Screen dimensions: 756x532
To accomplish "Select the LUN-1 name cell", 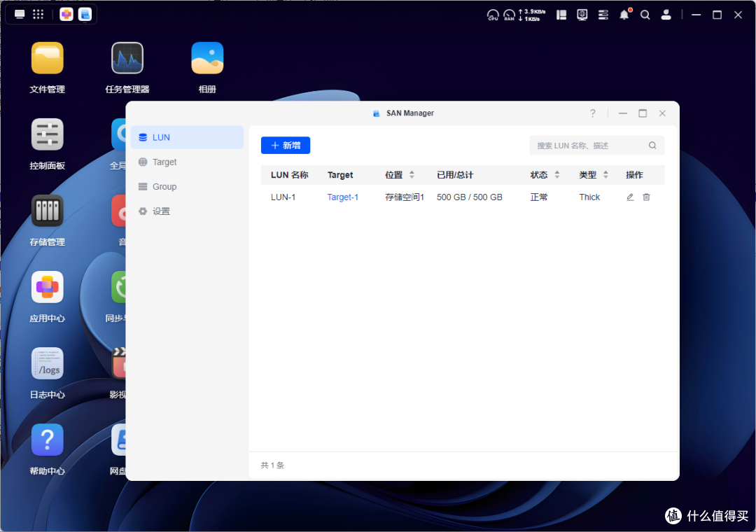I will (x=283, y=197).
